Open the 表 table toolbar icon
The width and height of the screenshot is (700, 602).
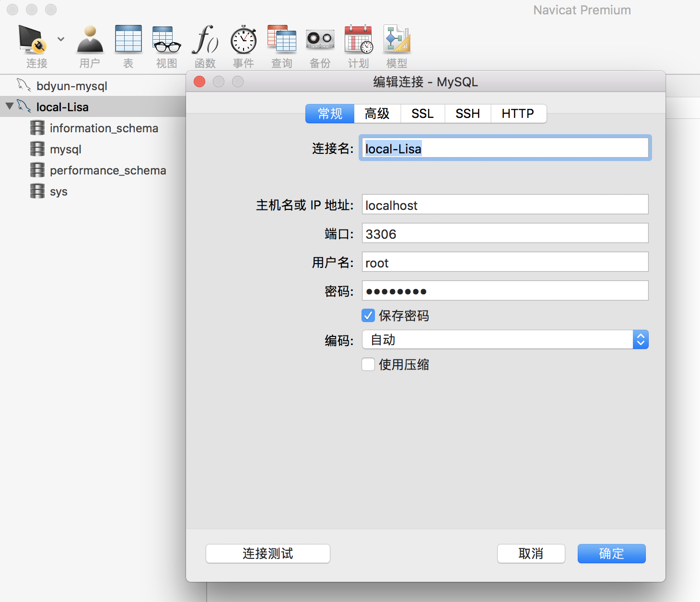pos(128,39)
